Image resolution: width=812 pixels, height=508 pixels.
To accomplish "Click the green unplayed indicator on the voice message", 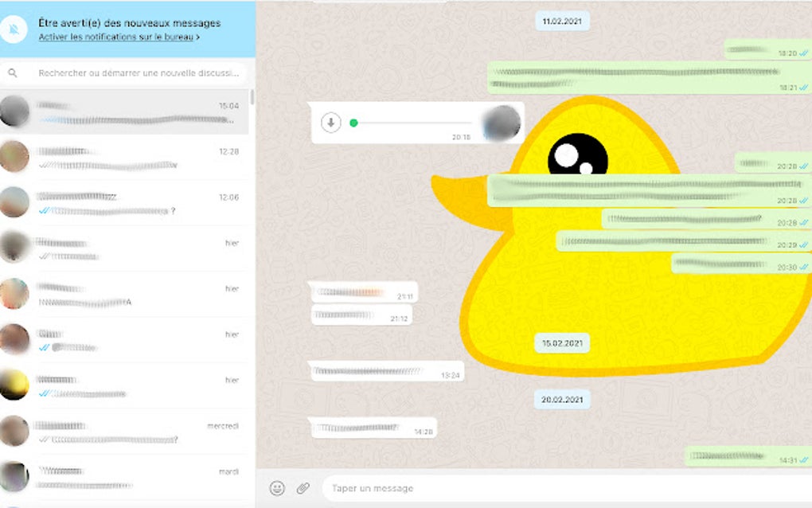I will click(x=353, y=123).
